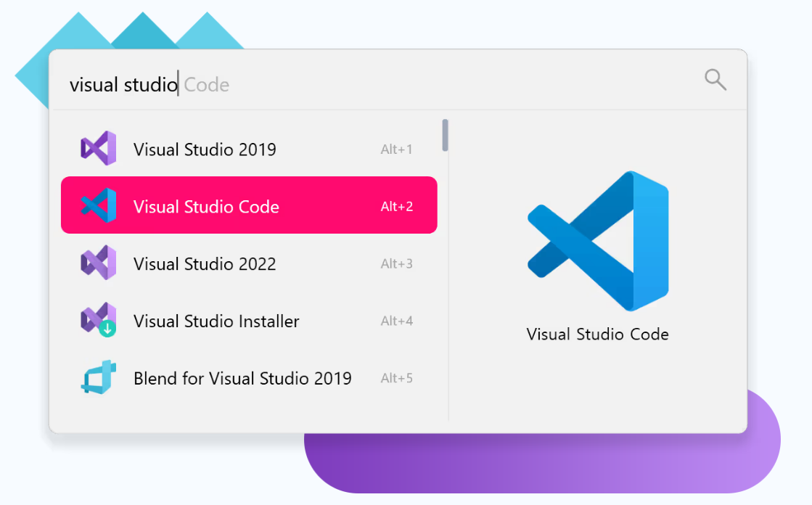This screenshot has width=812, height=505.
Task: Click the Visual Studio Installer icon
Action: pos(98,320)
